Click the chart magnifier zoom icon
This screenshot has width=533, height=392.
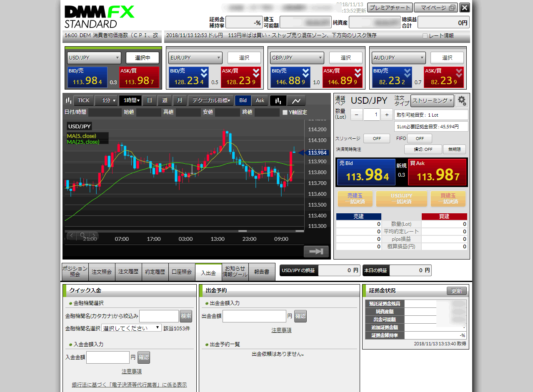(x=83, y=236)
